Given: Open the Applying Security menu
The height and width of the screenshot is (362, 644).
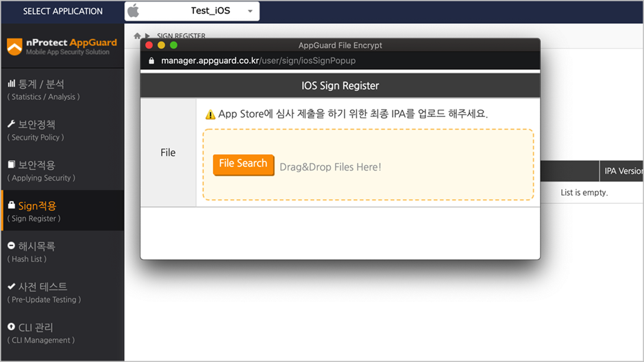Looking at the screenshot, I should click(x=62, y=171).
